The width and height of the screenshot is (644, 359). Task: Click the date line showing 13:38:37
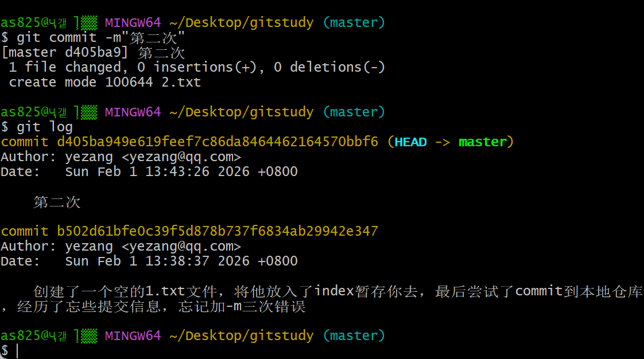pyautogui.click(x=149, y=261)
